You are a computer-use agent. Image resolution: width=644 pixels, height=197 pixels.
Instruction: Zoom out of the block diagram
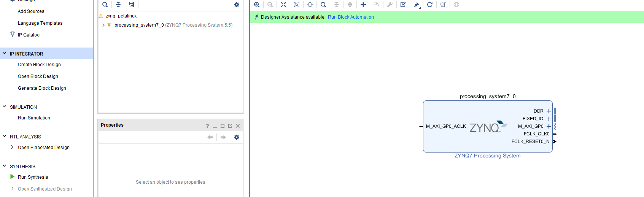pos(270,5)
